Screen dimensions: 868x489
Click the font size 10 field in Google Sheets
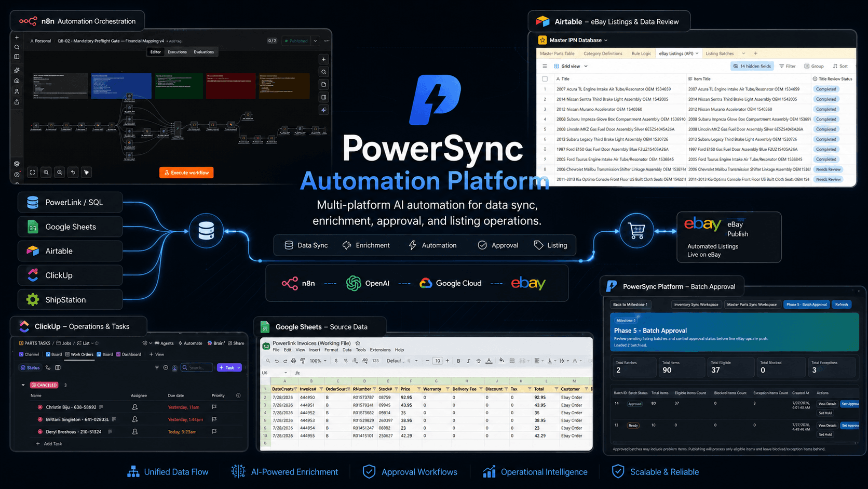tap(438, 361)
